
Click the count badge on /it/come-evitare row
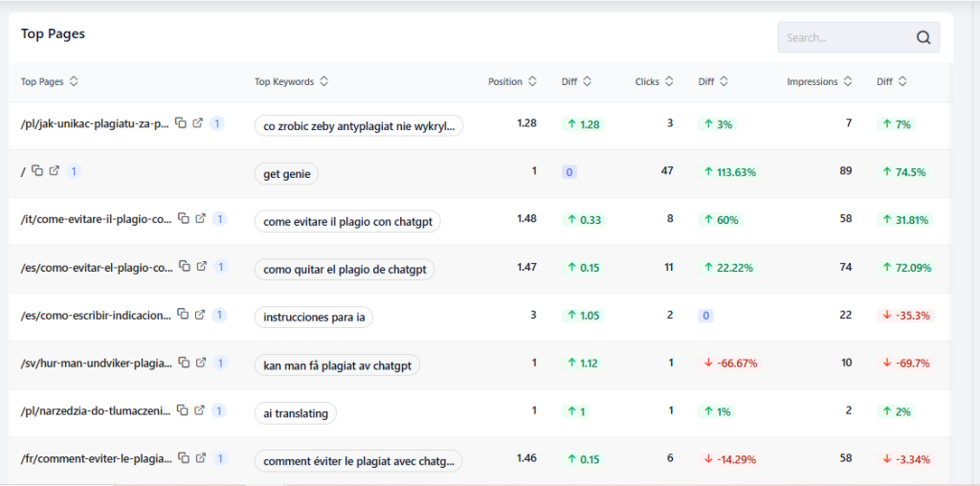tap(220, 219)
